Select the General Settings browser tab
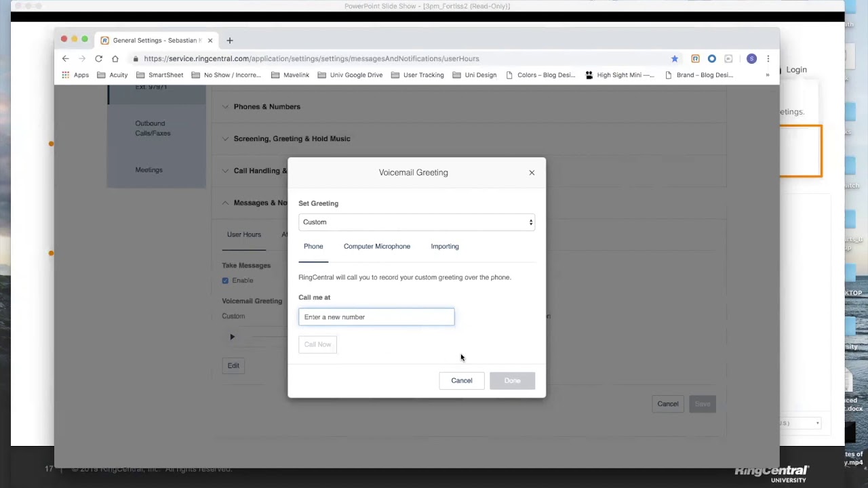868x488 pixels. (156, 41)
